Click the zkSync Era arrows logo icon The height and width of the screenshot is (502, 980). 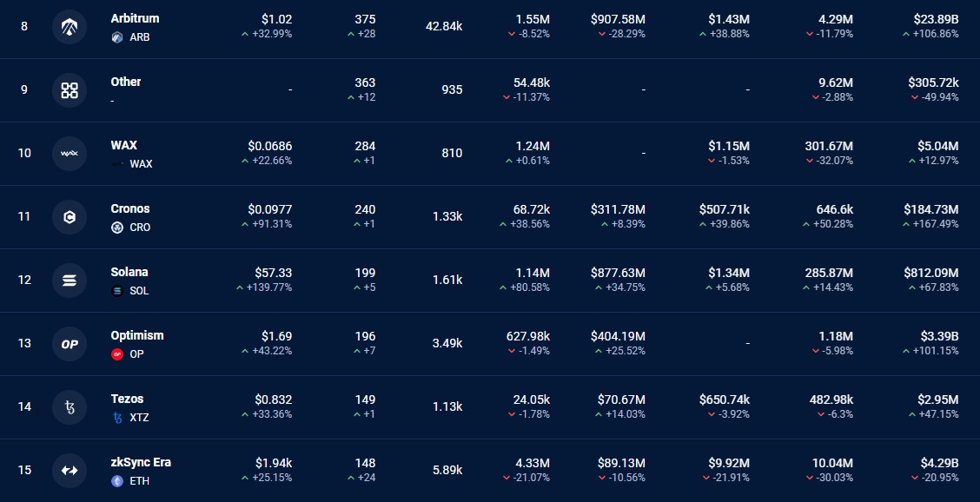(70, 470)
